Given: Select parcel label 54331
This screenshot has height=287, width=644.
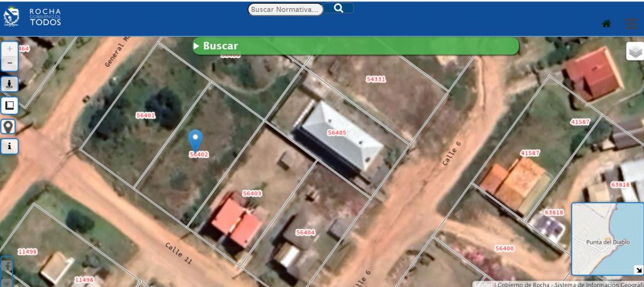Looking at the screenshot, I should (x=376, y=79).
